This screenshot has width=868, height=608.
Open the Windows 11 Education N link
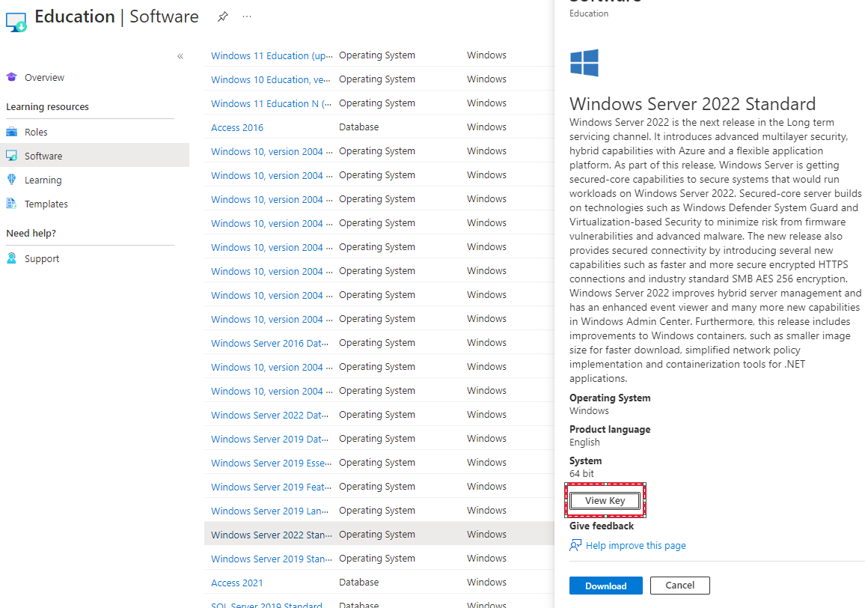271,103
